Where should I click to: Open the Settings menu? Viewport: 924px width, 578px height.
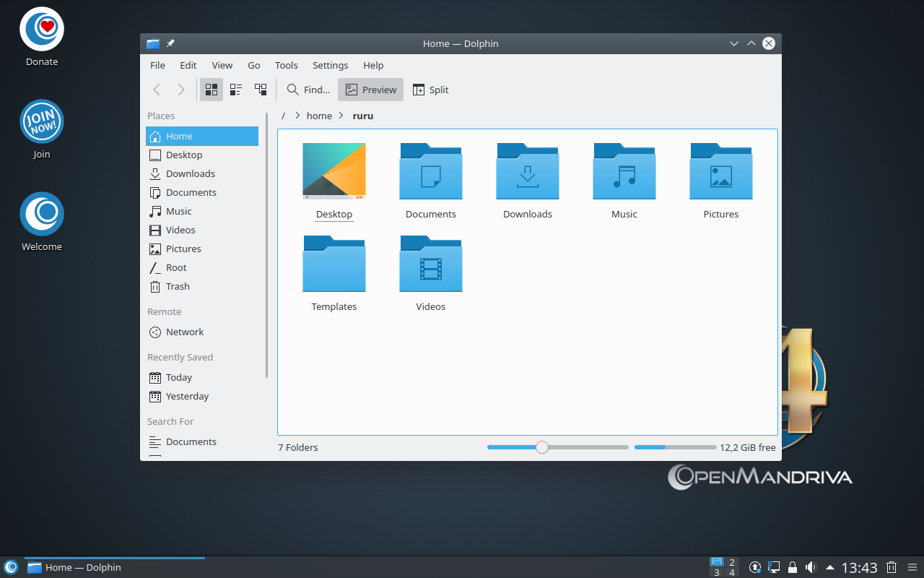[x=330, y=65]
